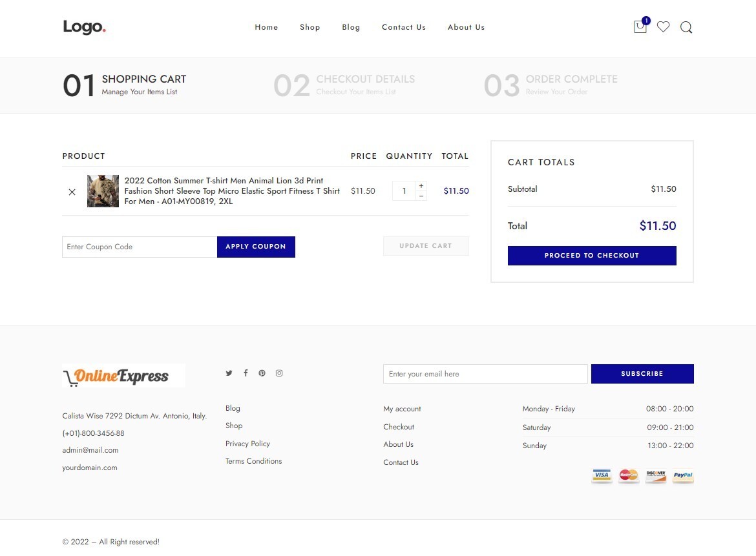Open Shop in the navigation menu

click(310, 27)
